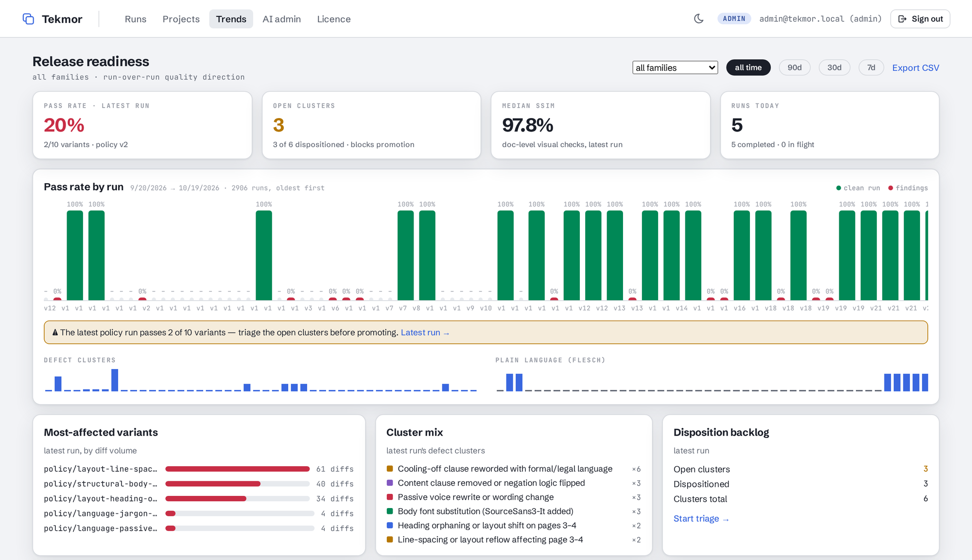The image size is (972, 560).
Task: Expand the all families dropdown
Action: (x=675, y=68)
